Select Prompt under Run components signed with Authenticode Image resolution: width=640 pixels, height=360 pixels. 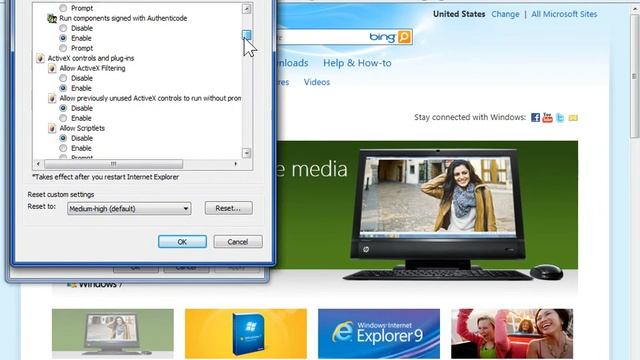(63, 48)
